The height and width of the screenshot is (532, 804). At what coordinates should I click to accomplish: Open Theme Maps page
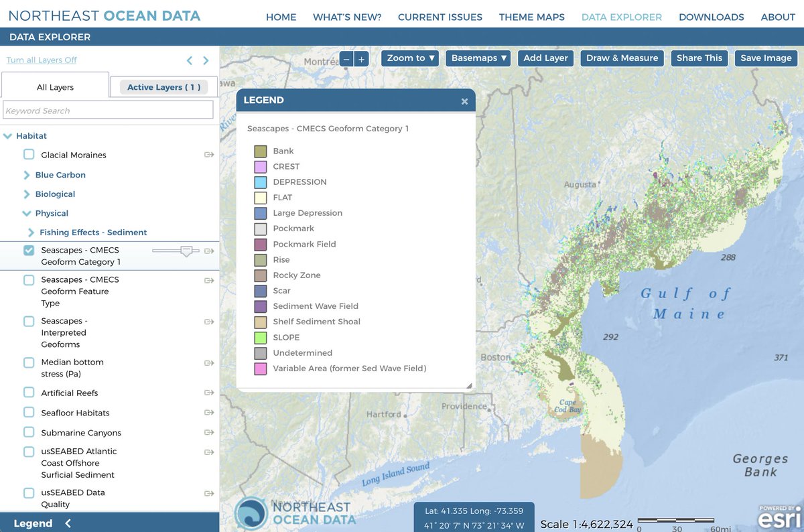click(x=532, y=17)
